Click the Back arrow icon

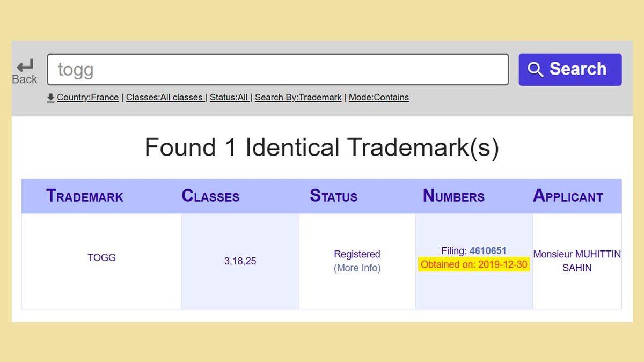click(x=25, y=66)
